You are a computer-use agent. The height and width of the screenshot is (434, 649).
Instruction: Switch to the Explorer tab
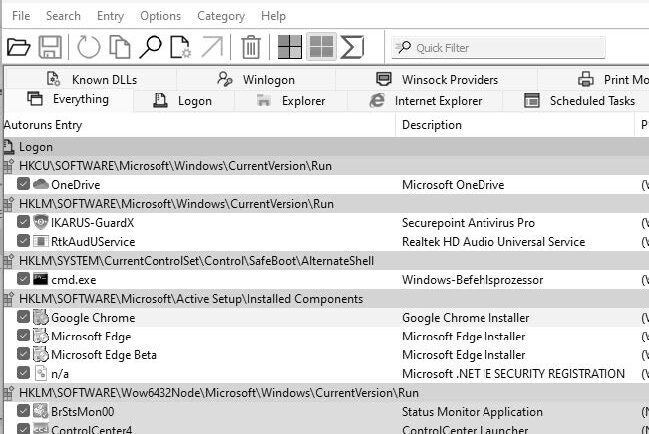291,101
